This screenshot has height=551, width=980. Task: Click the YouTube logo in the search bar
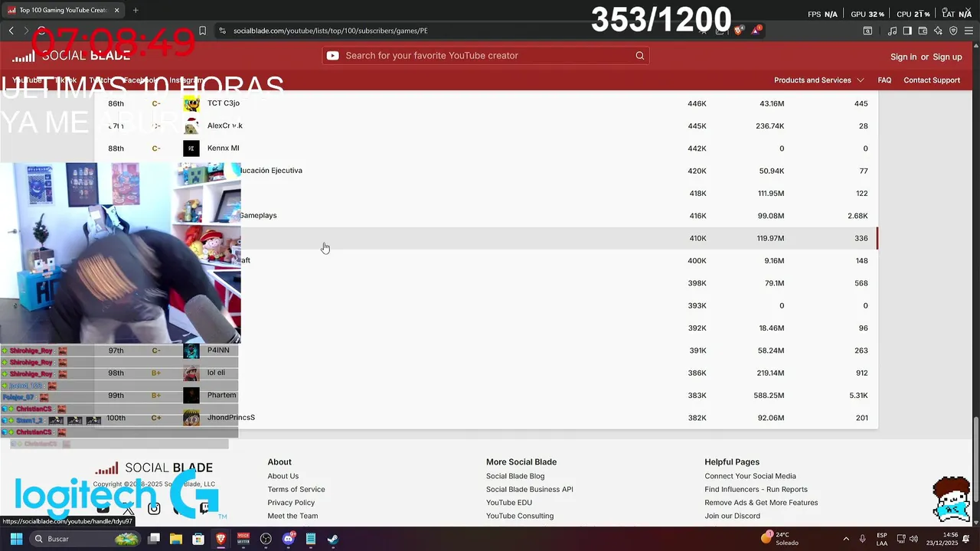coord(332,55)
